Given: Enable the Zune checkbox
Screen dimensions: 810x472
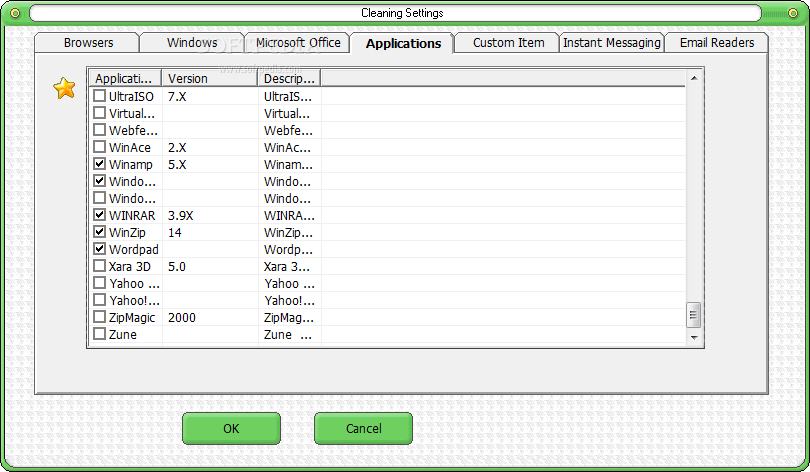Looking at the screenshot, I should pos(99,334).
